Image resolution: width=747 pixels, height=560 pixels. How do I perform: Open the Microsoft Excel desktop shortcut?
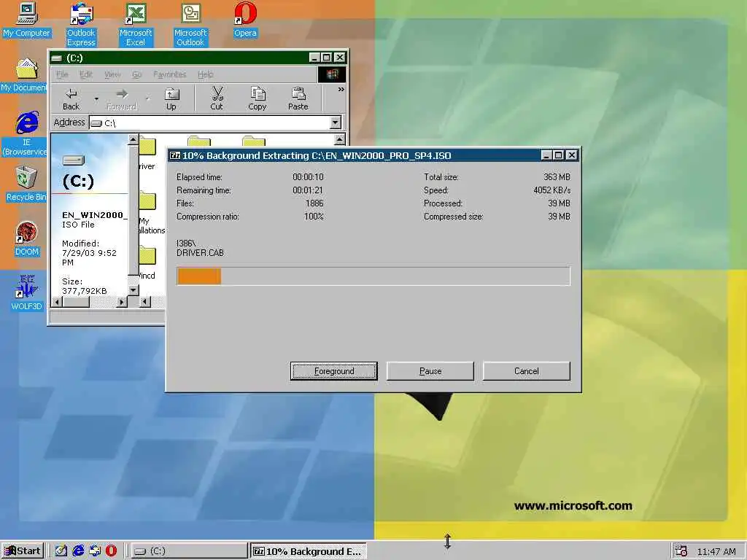[x=136, y=24]
